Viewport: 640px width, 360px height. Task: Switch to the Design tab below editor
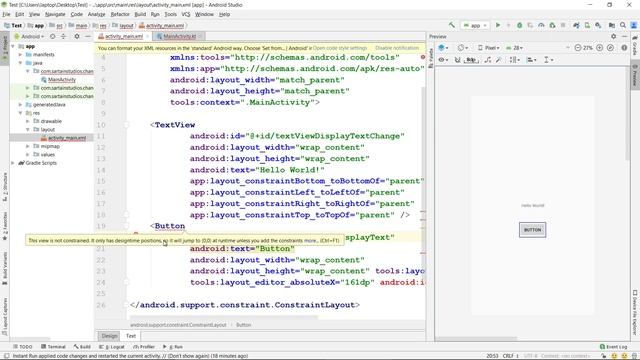point(109,336)
